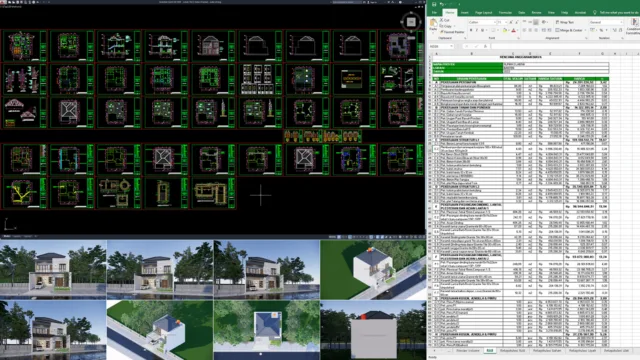
Task: Click the gray rear wall render thumbnail
Action: click(x=373, y=331)
